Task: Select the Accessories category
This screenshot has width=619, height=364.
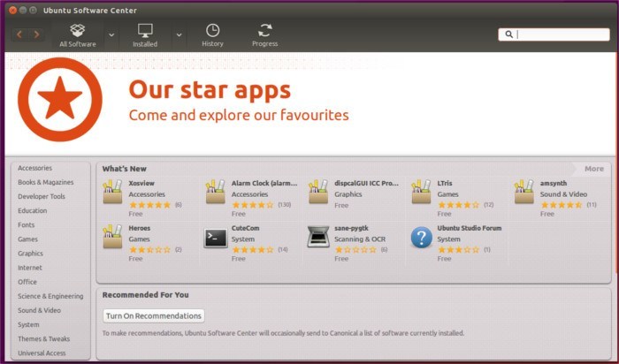Action: 34,168
